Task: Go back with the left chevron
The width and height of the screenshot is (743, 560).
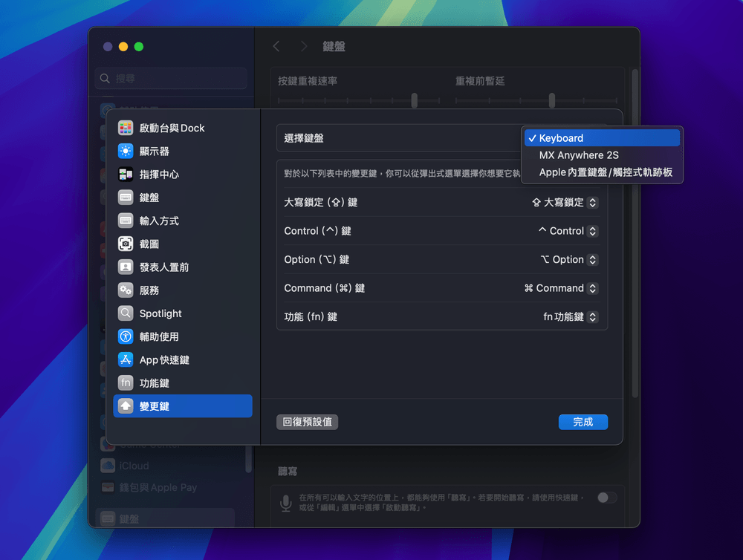Action: coord(276,47)
